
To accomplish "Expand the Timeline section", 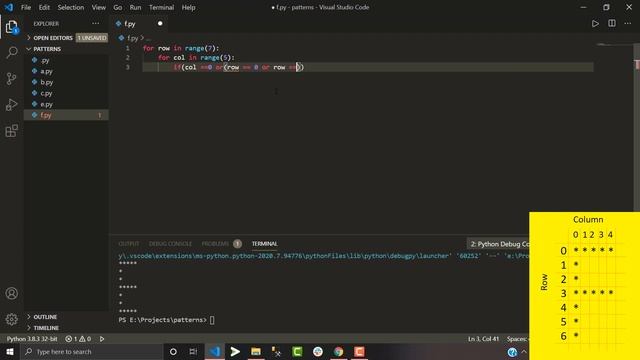I will [x=66, y=328].
